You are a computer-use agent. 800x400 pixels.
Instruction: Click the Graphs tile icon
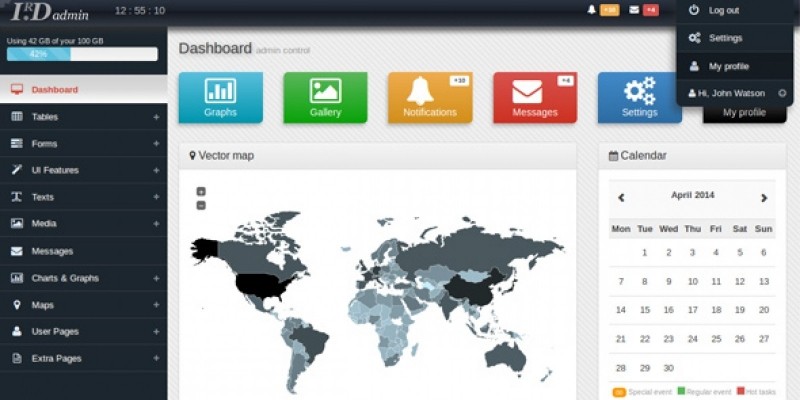pyautogui.click(x=220, y=91)
